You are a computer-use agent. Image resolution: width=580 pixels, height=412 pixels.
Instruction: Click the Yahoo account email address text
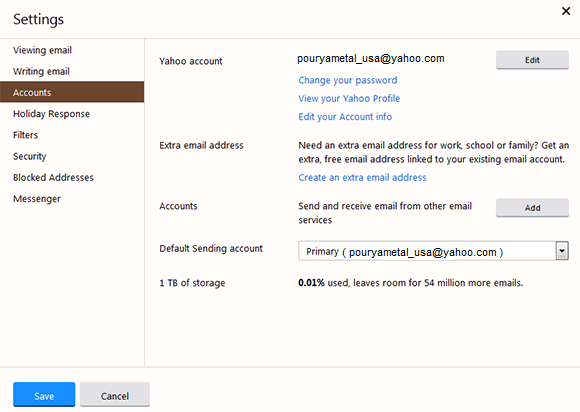pos(371,59)
